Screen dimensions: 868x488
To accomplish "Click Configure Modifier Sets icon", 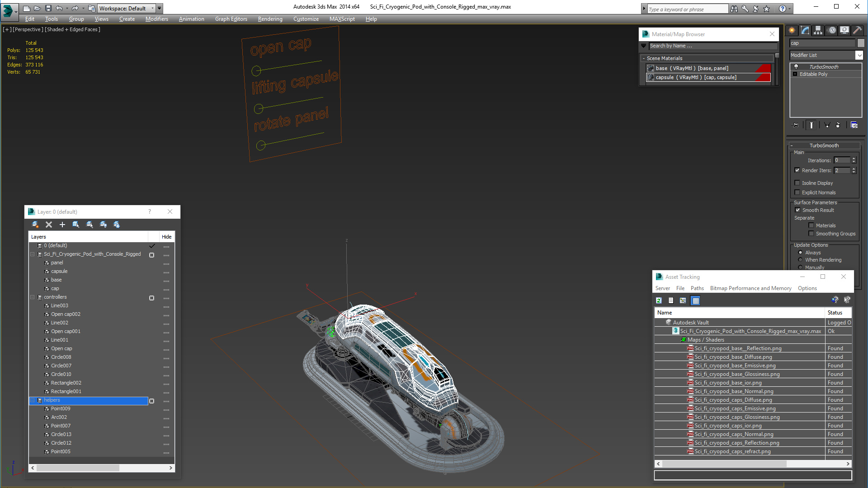I will click(854, 125).
